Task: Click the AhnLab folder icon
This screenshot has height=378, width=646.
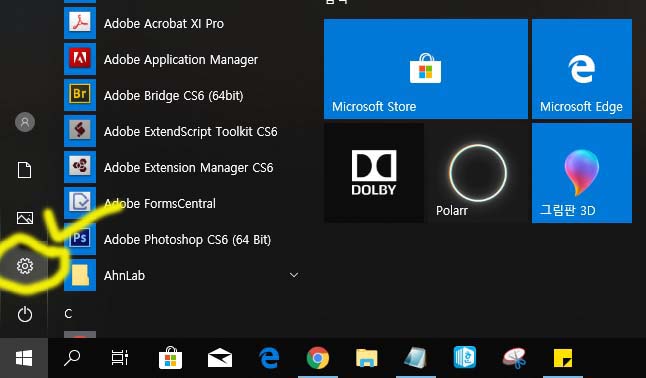Action: [80, 275]
